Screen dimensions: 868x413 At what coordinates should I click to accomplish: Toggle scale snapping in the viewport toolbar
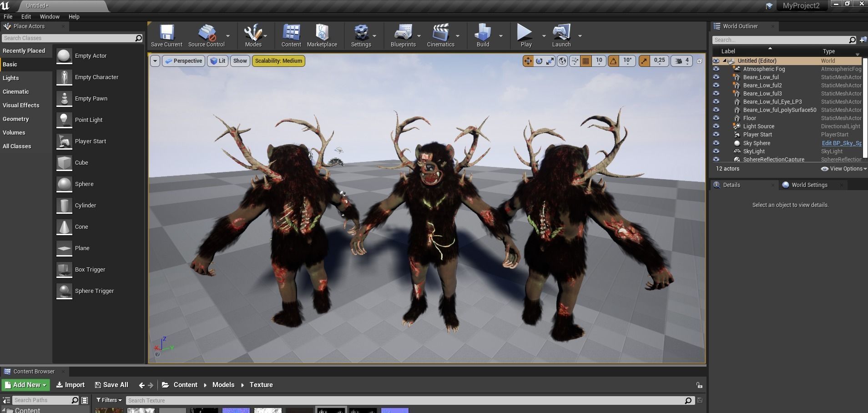(x=644, y=61)
